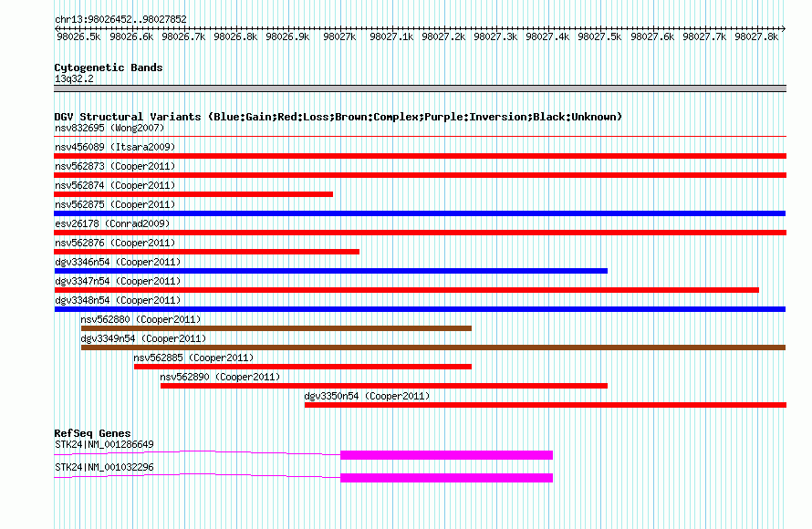Select the chr13:98026452..98027852 coordinate text
This screenshot has height=529, width=812.
(x=120, y=19)
